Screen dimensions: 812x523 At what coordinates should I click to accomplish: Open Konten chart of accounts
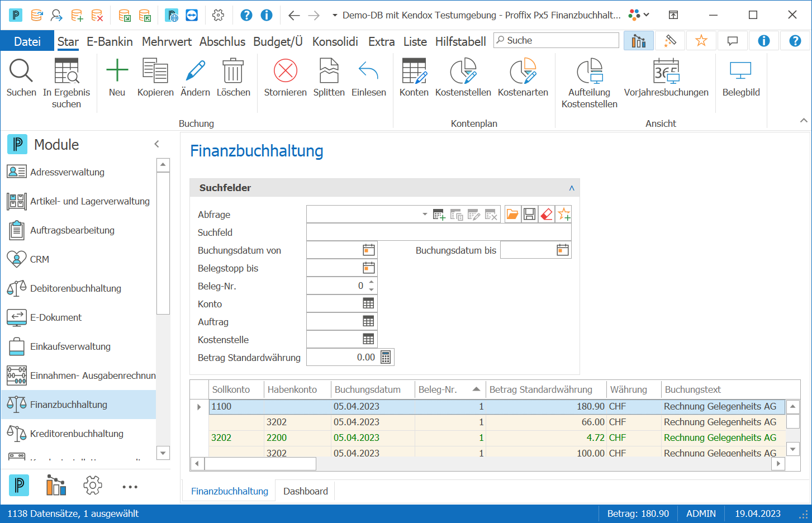pos(414,71)
